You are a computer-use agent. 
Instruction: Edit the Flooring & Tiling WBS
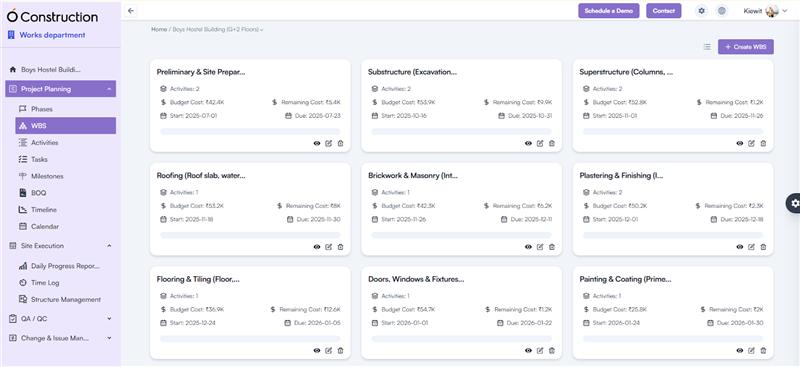click(329, 351)
